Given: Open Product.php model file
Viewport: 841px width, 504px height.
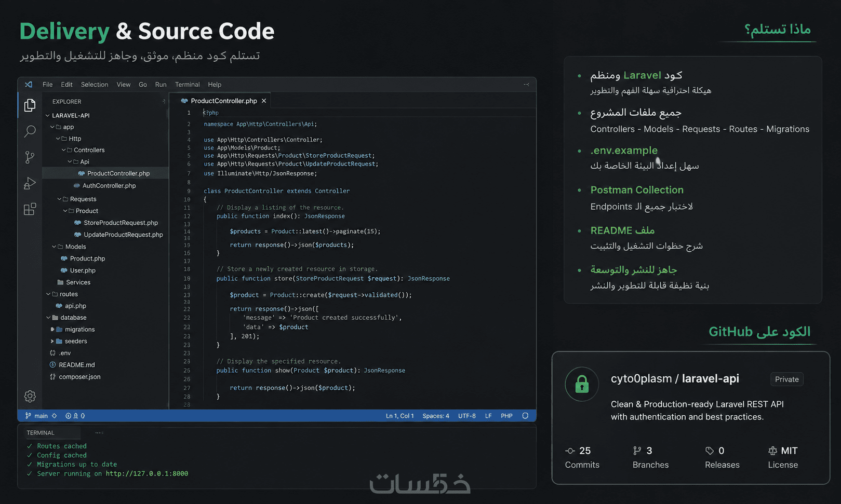Looking at the screenshot, I should click(87, 258).
